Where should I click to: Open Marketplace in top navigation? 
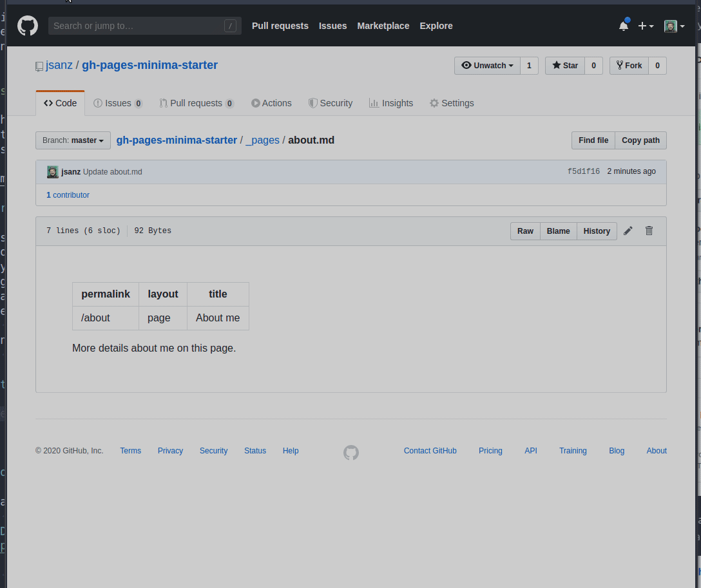click(383, 26)
